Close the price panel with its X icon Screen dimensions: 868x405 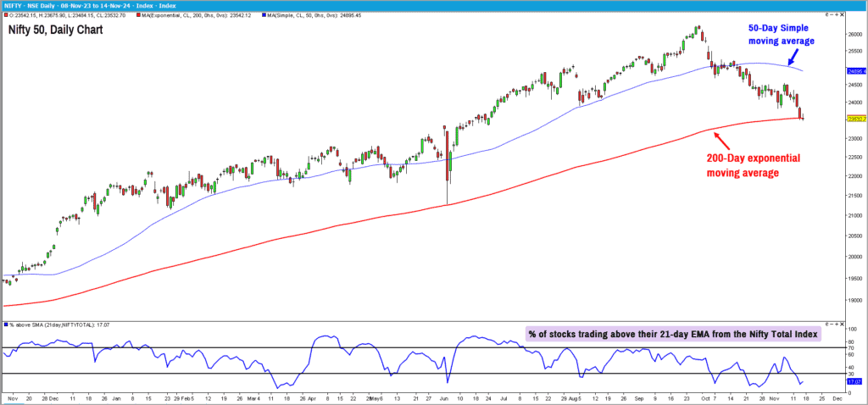[x=842, y=14]
